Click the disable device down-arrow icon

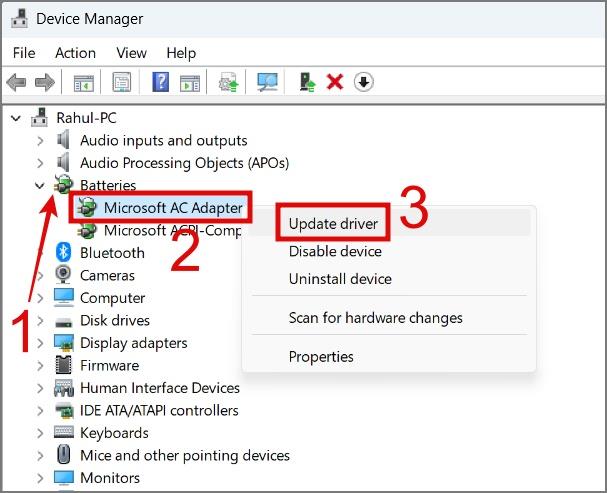click(x=364, y=82)
